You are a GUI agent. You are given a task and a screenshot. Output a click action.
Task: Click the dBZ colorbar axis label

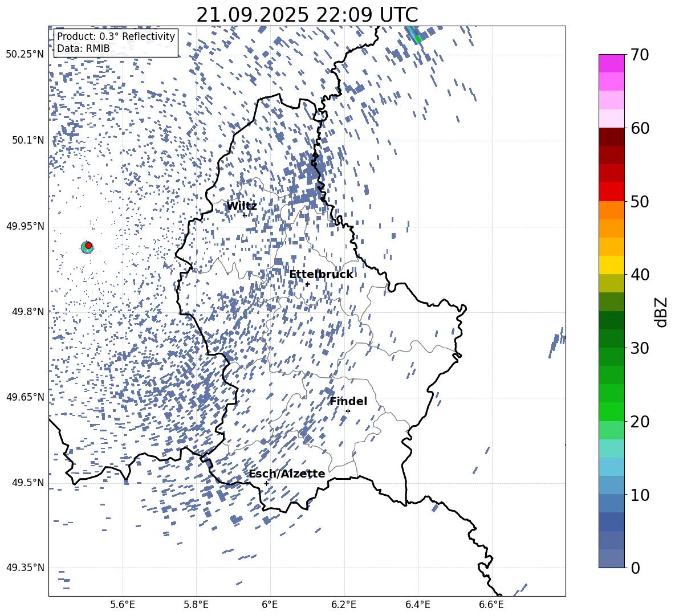pos(662,312)
